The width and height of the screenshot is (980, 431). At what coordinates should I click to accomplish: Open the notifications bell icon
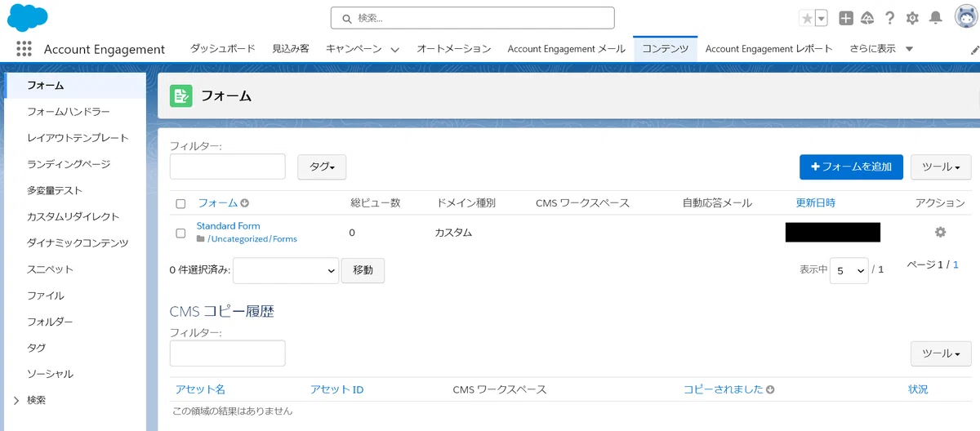[936, 18]
